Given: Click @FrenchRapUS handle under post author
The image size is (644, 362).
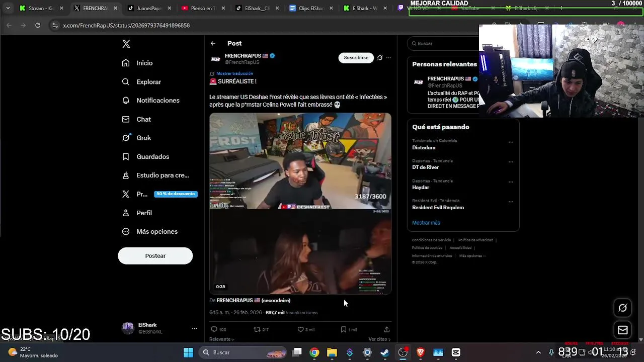Looking at the screenshot, I should [242, 62].
